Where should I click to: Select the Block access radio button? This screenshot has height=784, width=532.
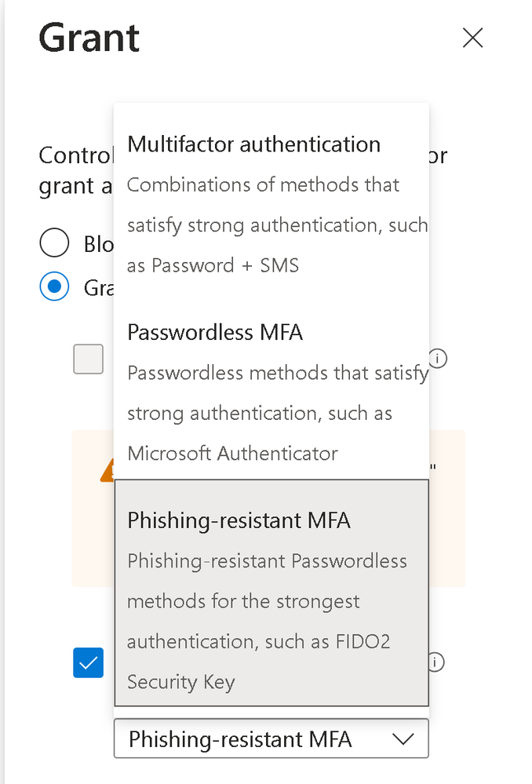point(54,242)
